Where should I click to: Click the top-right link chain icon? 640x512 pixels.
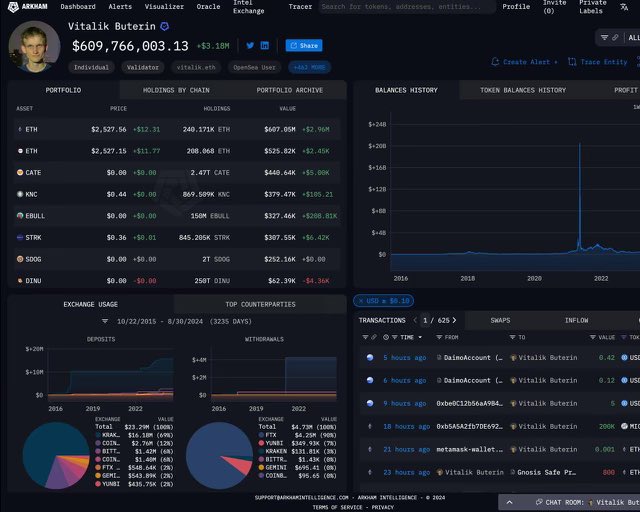pos(615,38)
